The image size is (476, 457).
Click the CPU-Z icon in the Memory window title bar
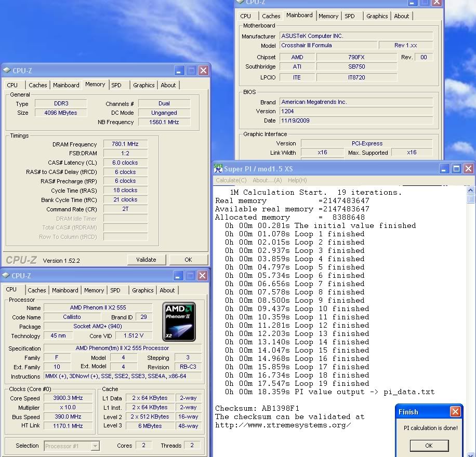[x=6, y=71]
